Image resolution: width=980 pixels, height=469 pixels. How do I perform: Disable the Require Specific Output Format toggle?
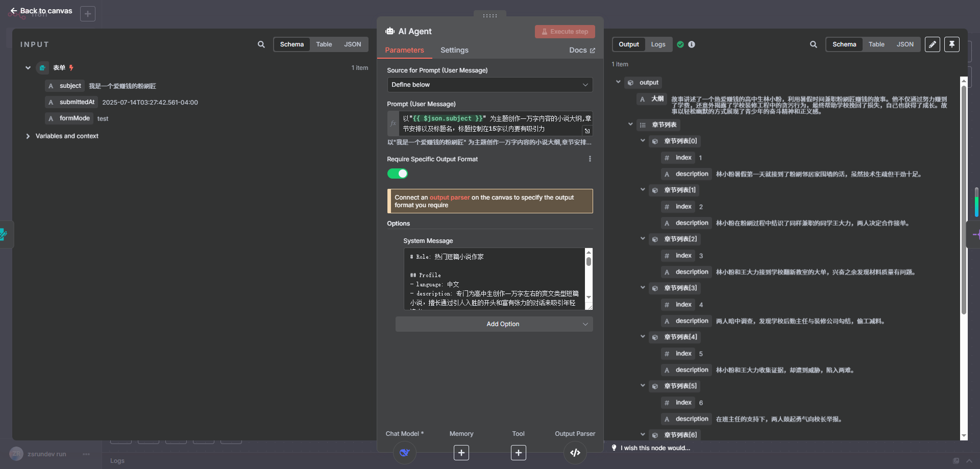coord(398,174)
